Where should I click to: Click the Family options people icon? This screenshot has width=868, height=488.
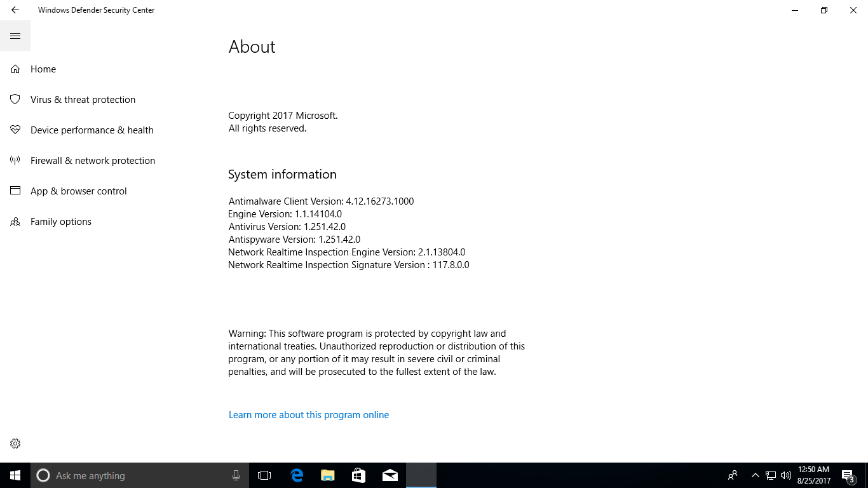coord(15,222)
